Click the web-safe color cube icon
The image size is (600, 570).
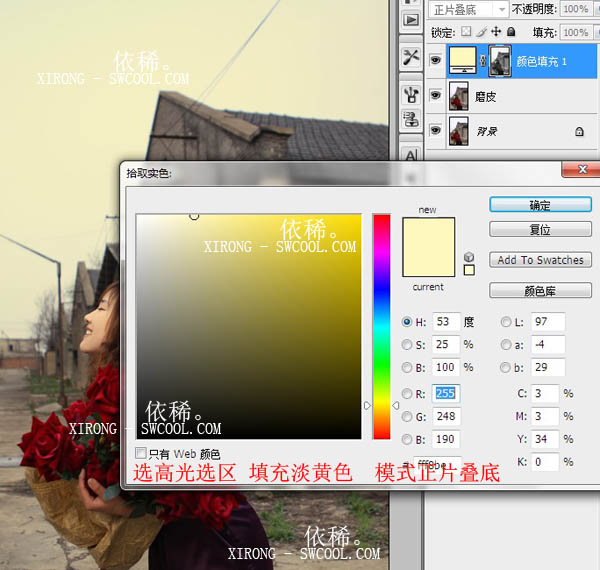point(469,257)
